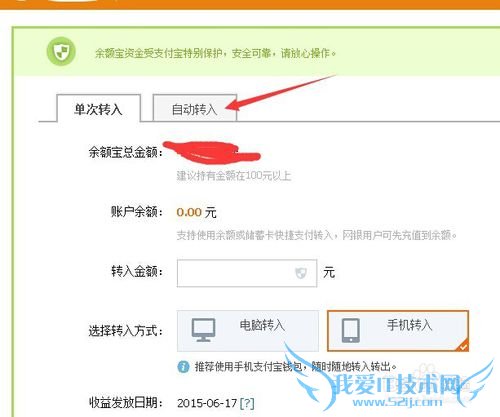
Task: Click the red arrow pointing to 自动转入
Action: [x=280, y=93]
